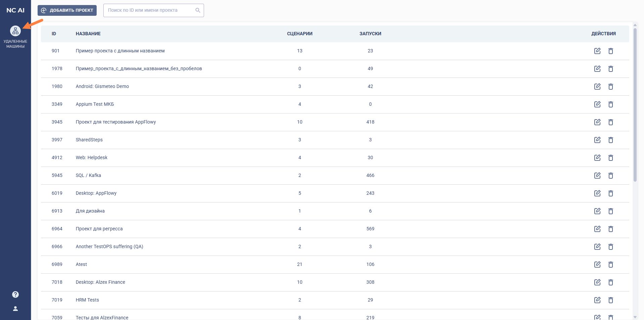The height and width of the screenshot is (320, 644).
Task: Delete the Web: Helpdesk project
Action: 610,158
